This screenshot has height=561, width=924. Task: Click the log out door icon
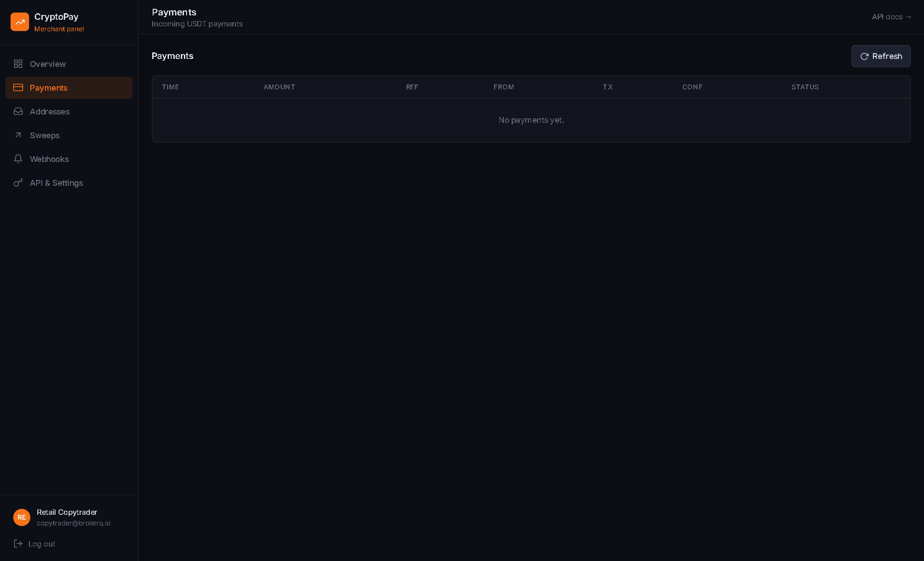(18, 543)
